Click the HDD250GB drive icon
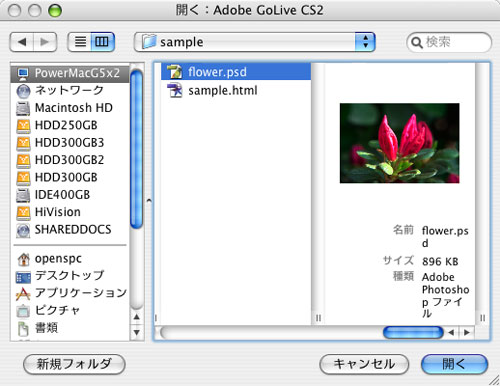 [23, 126]
